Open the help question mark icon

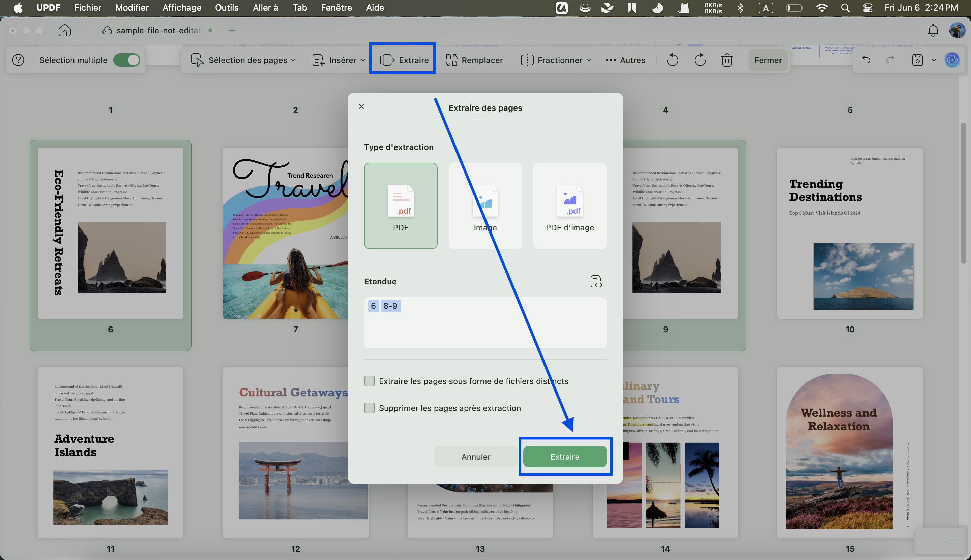18,60
